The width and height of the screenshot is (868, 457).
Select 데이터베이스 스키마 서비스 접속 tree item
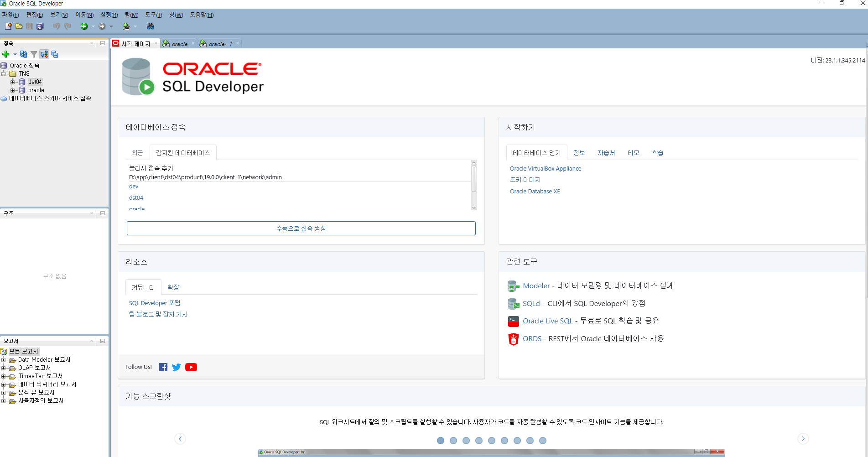click(50, 99)
